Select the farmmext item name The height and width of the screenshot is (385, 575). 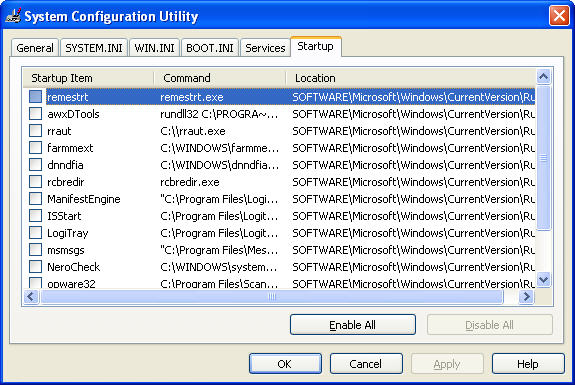pos(70,148)
